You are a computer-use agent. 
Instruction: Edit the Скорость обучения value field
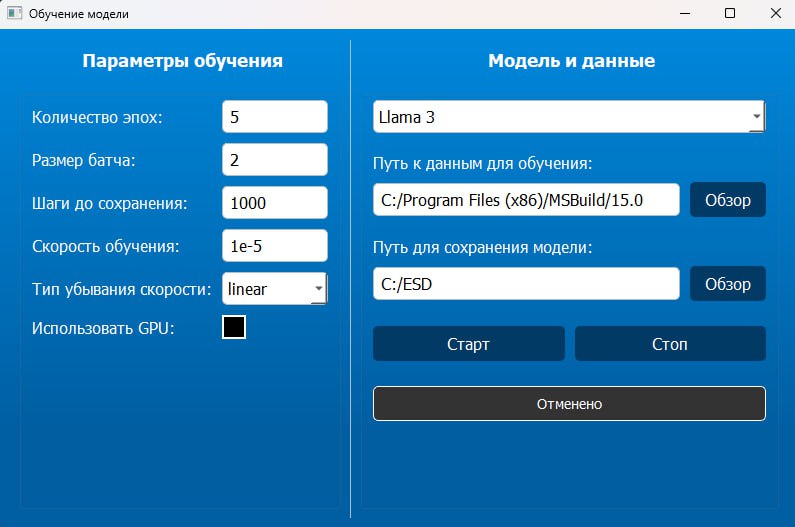click(x=274, y=245)
